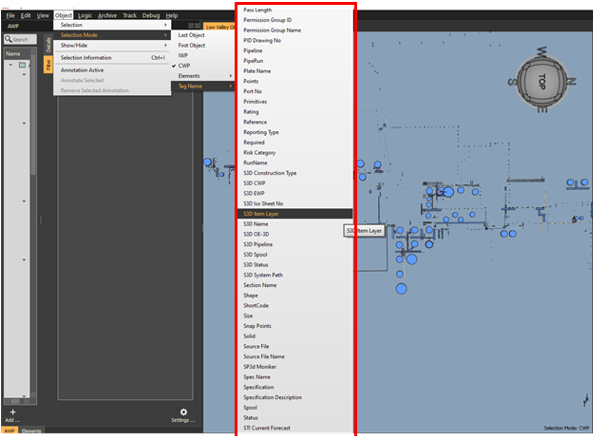This screenshot has height=436, width=593.
Task: Click the TOP face of view cube
Action: [x=542, y=82]
